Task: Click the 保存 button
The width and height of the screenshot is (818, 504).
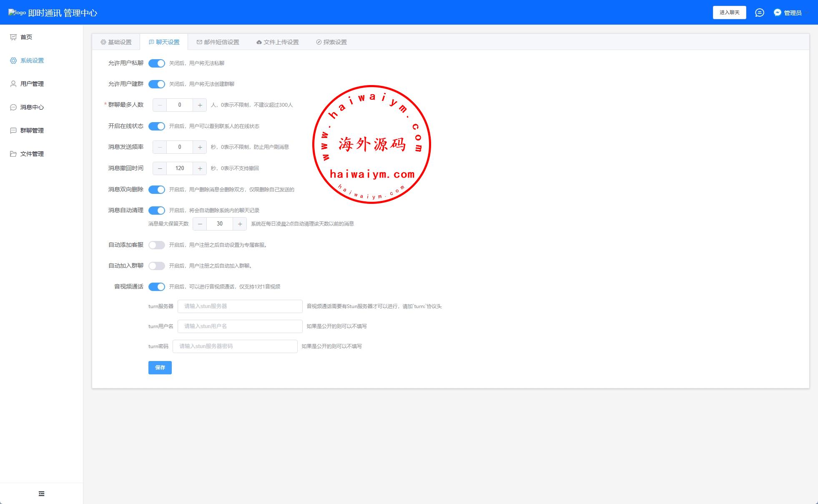Action: point(160,368)
